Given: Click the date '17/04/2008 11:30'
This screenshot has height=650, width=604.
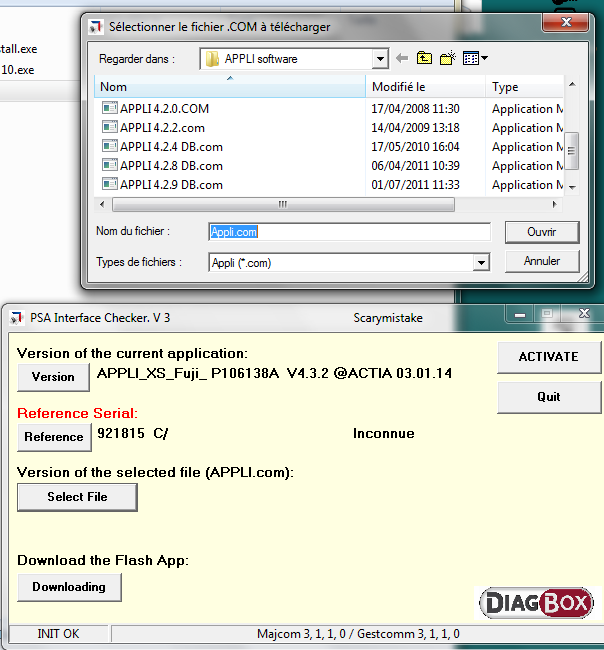Looking at the screenshot, I should coord(415,109).
